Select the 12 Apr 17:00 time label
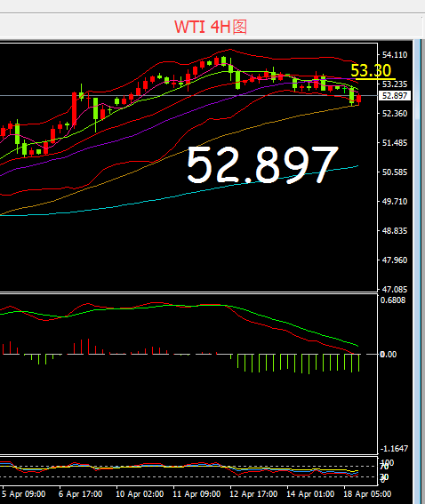Image resolution: width=425 pixels, height=504 pixels. (x=253, y=494)
